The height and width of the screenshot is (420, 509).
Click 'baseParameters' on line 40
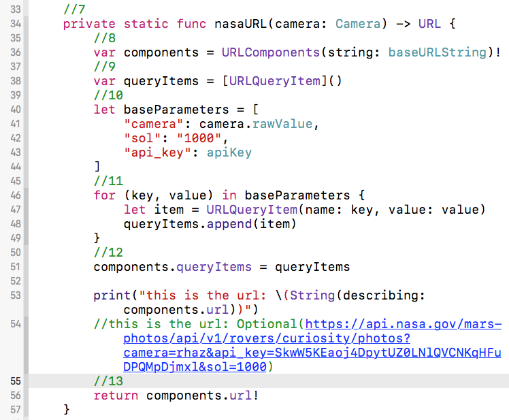pyautogui.click(x=176, y=110)
